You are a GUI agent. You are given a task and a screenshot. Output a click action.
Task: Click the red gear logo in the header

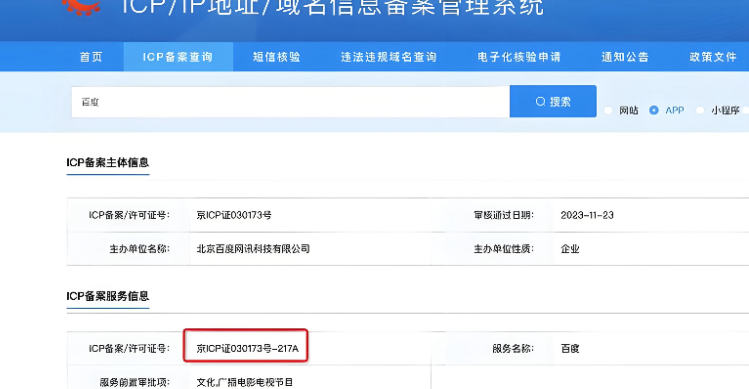81,7
